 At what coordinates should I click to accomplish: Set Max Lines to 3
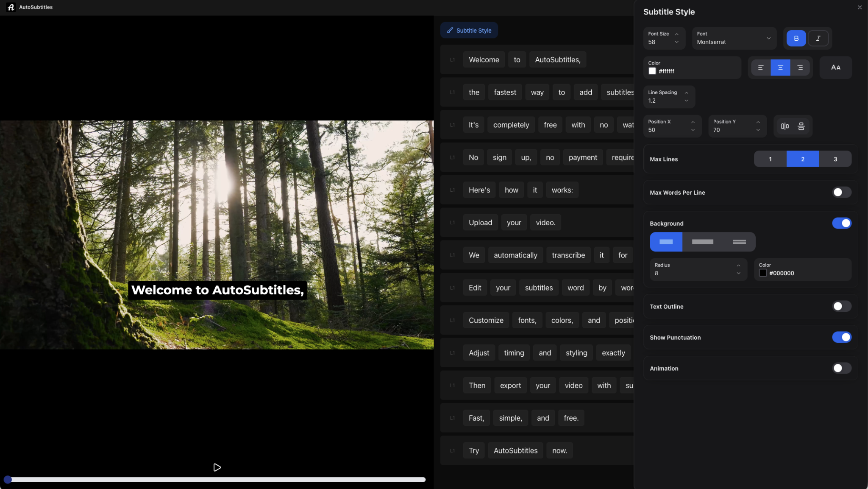click(835, 159)
